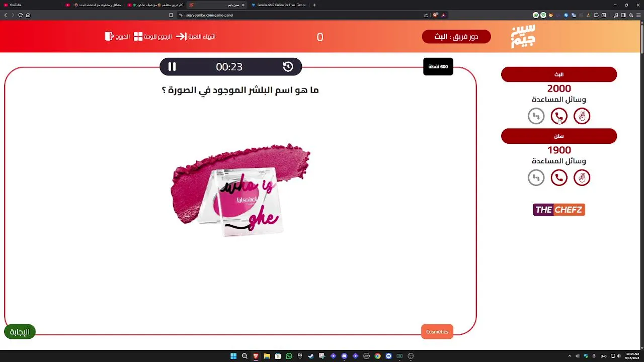This screenshot has height=362, width=644.
Task: Click the دور فريق : البث turn indicator
Action: coord(456,37)
